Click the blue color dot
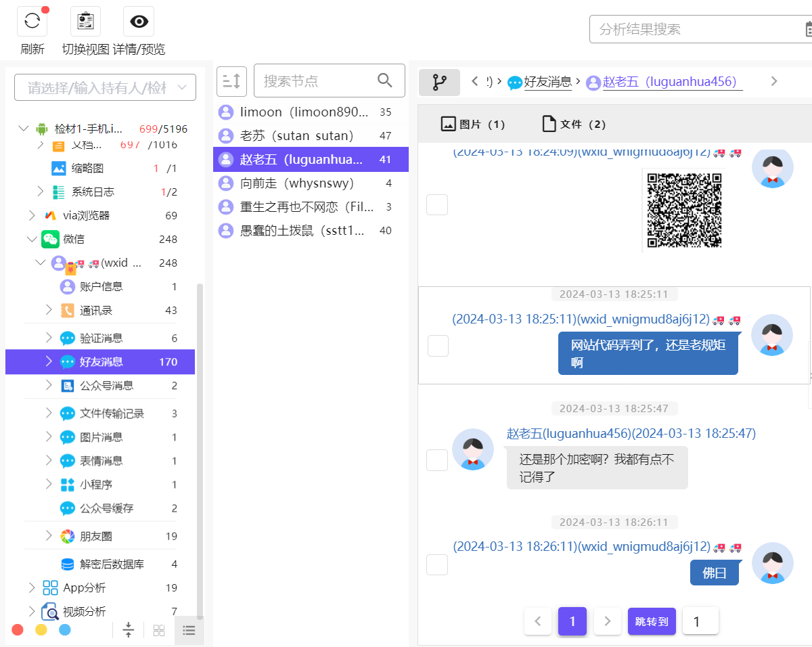Viewport: 812px width, 647px height. [65, 629]
